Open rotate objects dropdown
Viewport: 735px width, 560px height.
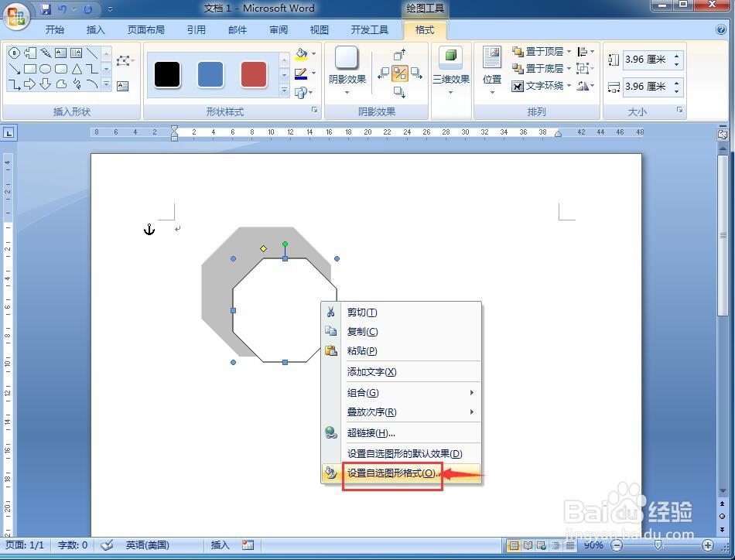click(x=586, y=86)
